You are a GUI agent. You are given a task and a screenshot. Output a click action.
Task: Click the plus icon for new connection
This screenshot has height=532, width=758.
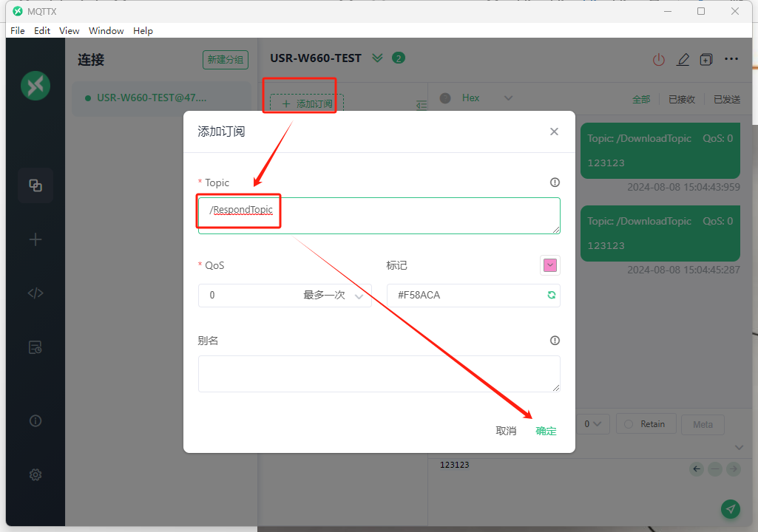35,239
